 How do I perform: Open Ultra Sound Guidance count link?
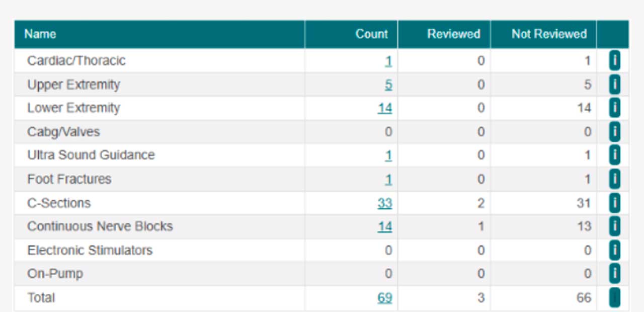point(388,156)
